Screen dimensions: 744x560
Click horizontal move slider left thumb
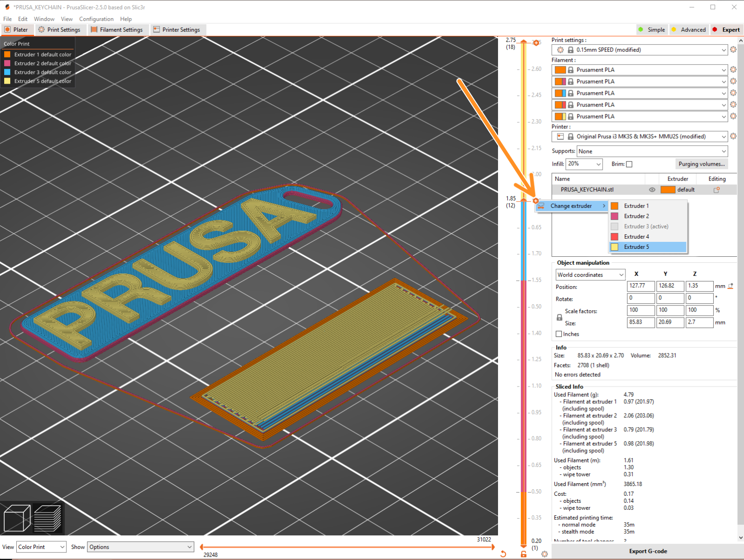(x=202, y=547)
